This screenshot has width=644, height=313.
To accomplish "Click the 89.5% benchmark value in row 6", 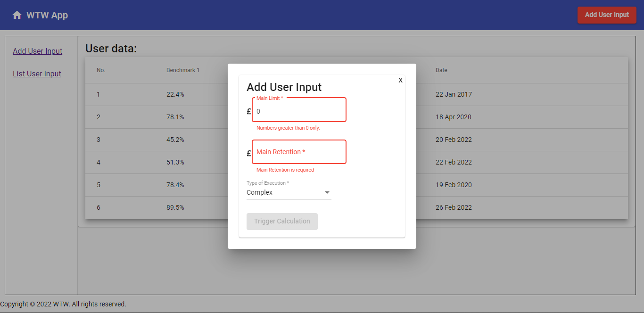I will (175, 207).
